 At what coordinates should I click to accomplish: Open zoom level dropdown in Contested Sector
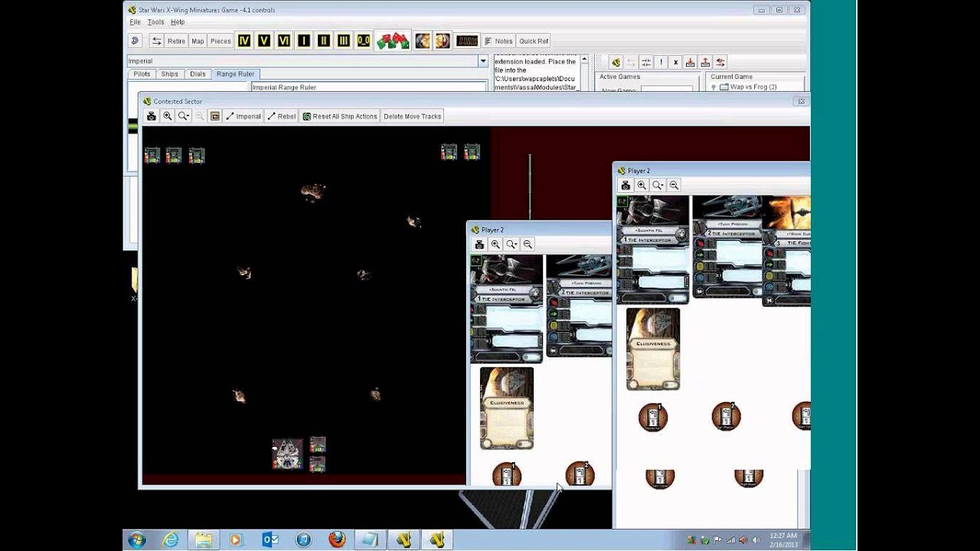point(184,116)
